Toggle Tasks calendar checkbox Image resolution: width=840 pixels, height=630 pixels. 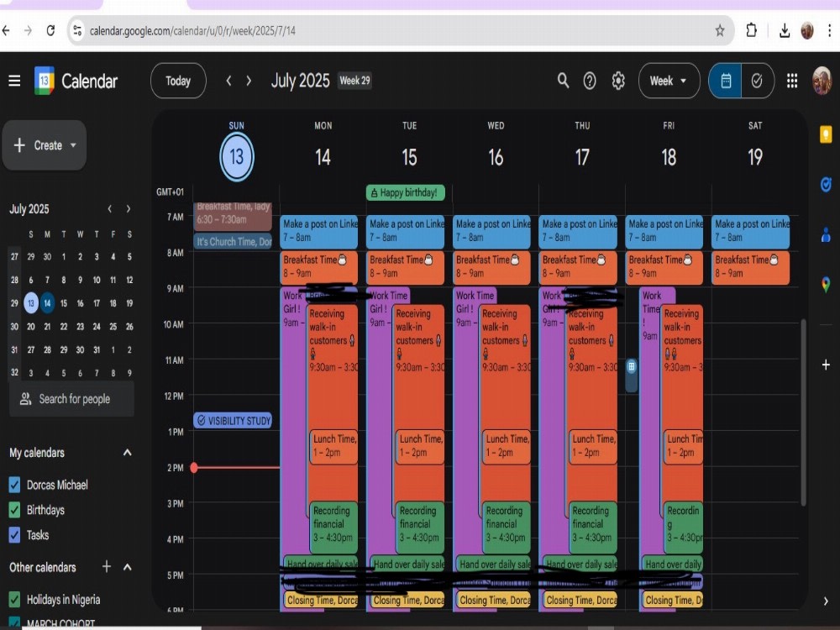(15, 534)
